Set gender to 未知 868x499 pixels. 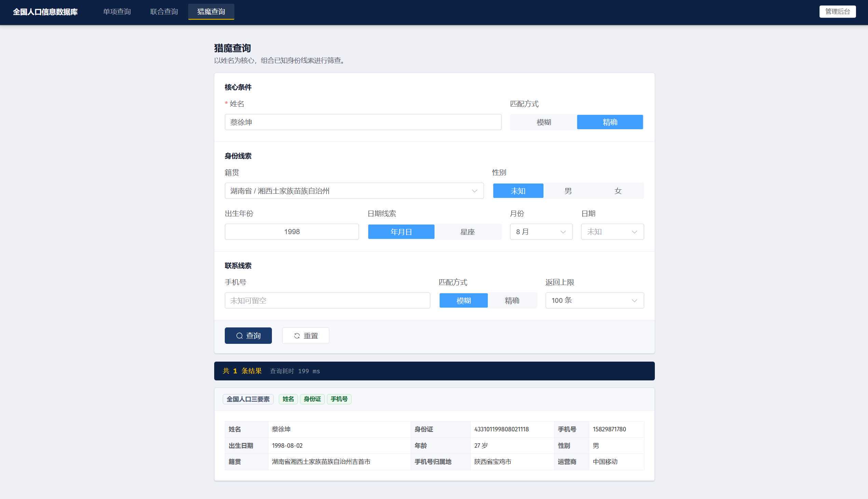518,191
